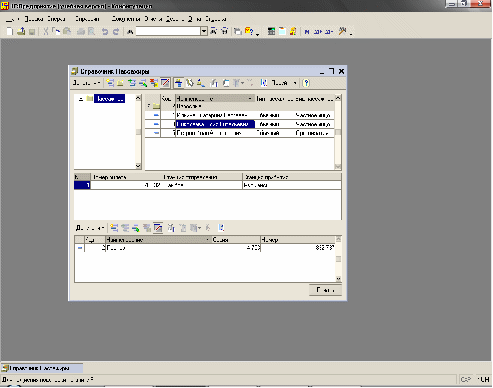This screenshot has width=493, height=388.
Task: Toggle edit-in-dialog mode in lower toolbar
Action: point(158,228)
